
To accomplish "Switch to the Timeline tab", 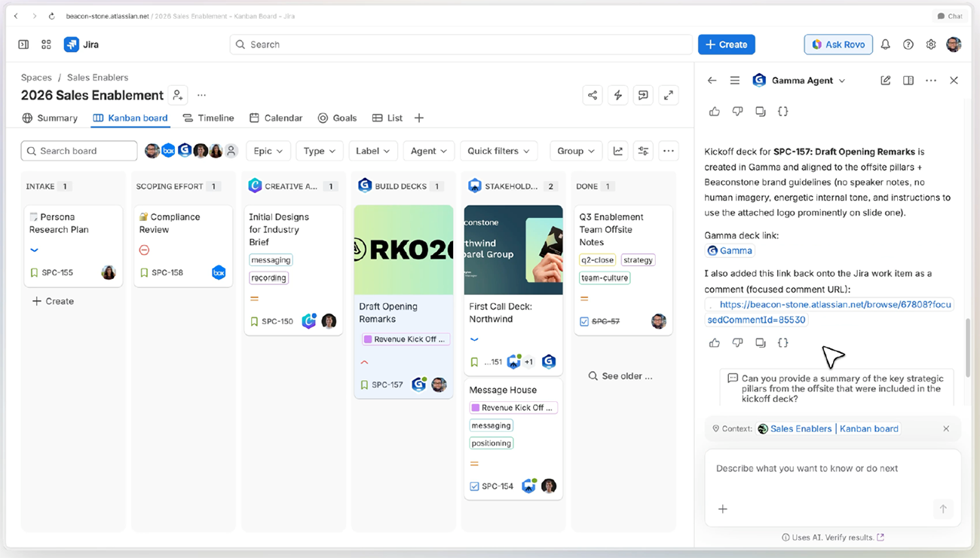I will [208, 118].
